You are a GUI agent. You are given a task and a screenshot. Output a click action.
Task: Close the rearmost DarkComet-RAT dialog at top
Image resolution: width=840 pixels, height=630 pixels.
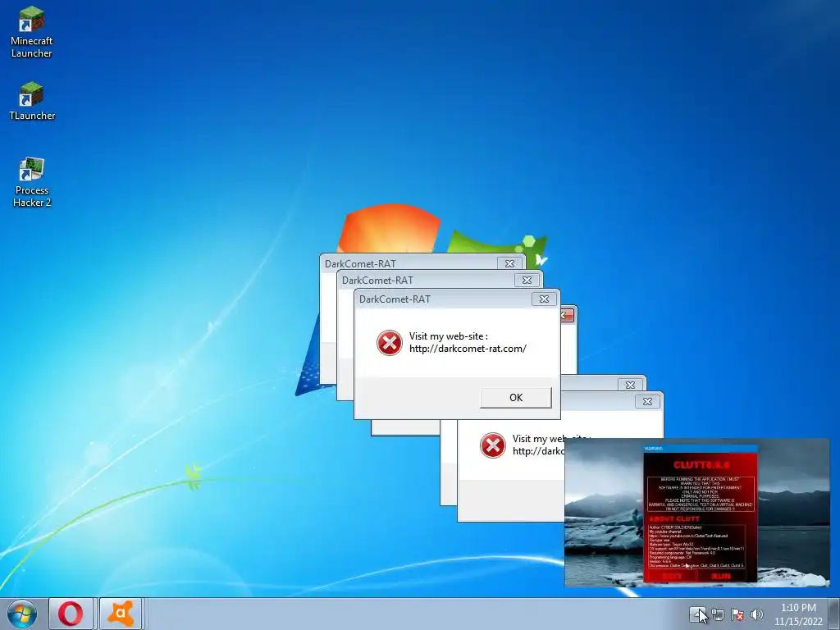(509, 263)
